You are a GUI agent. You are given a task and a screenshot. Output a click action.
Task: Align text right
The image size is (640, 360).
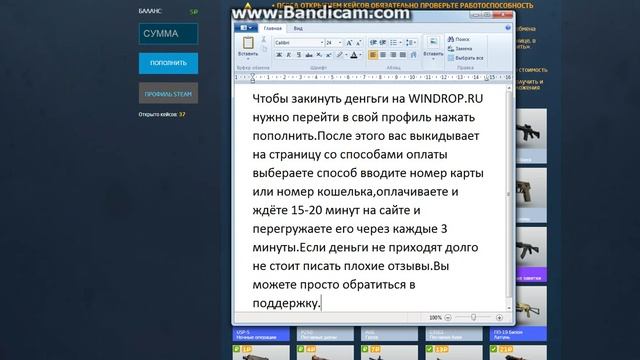tap(393, 55)
